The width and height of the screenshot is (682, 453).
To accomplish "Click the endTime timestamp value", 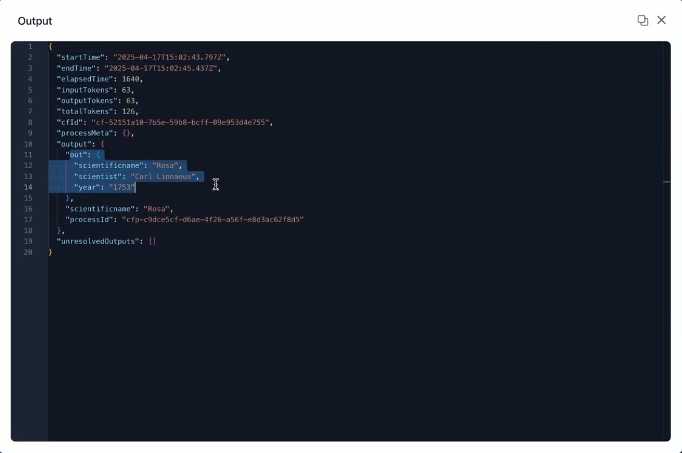I will click(x=161, y=68).
